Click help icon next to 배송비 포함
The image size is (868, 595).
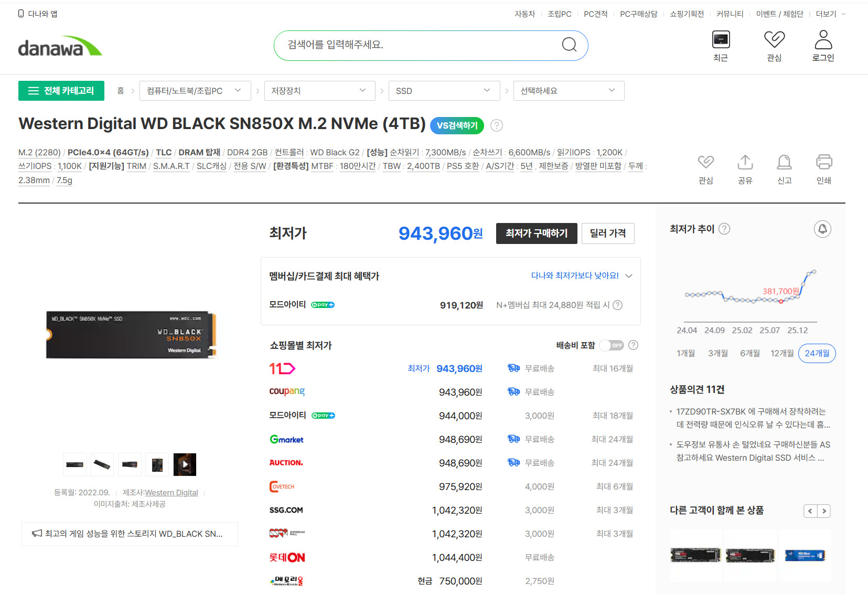click(x=633, y=345)
